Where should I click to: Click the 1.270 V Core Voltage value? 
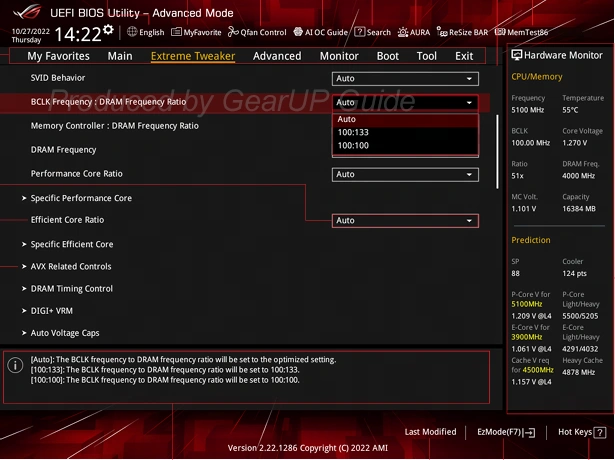[x=575, y=143]
